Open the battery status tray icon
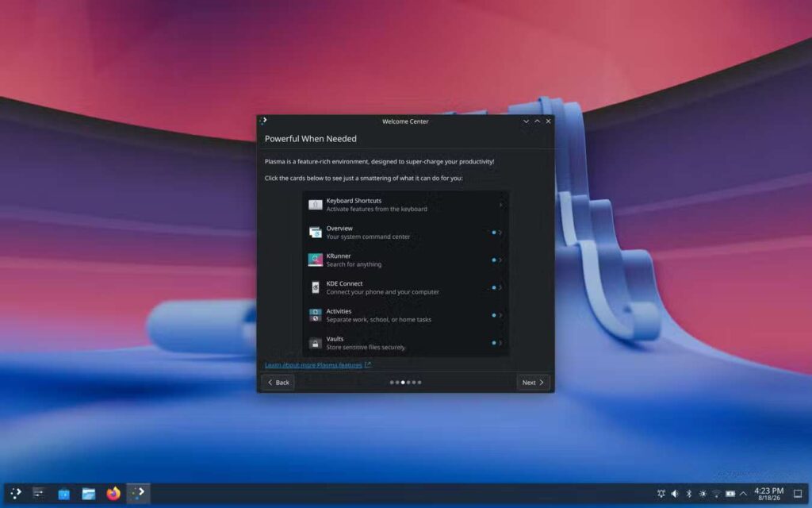The width and height of the screenshot is (812, 508). coord(730,494)
